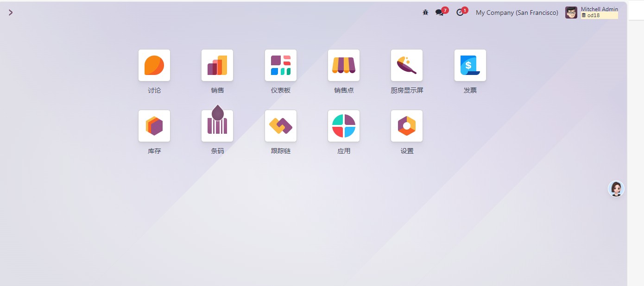
Task: Click the debug bug icon
Action: click(425, 12)
